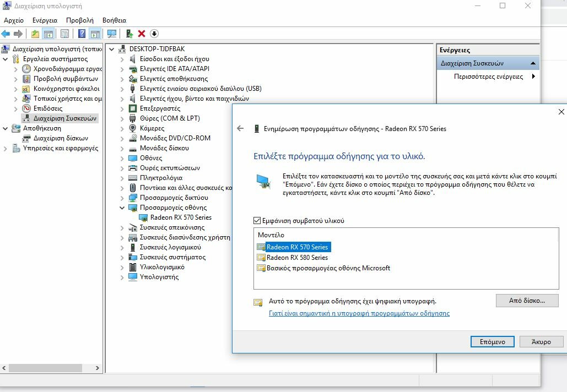This screenshot has width=567, height=392.
Task: Click the Μονάδες DVD/CD-ROM disc icon
Action: [133, 138]
